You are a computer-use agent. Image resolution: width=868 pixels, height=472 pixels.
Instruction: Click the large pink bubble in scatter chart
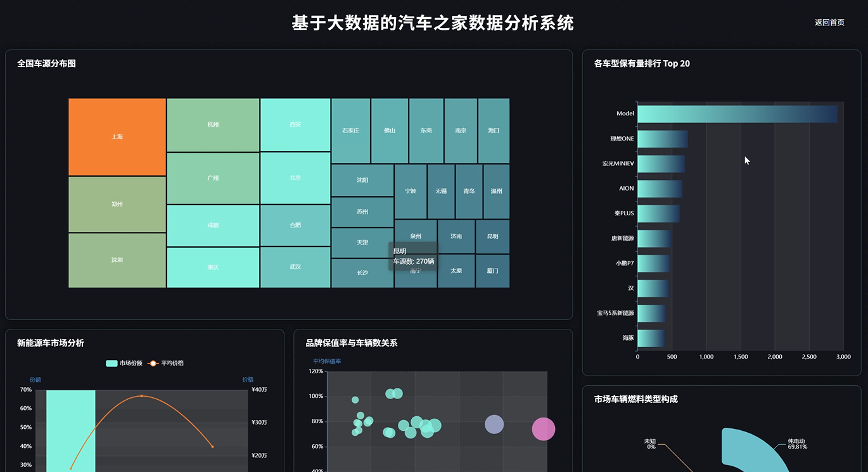point(544,429)
